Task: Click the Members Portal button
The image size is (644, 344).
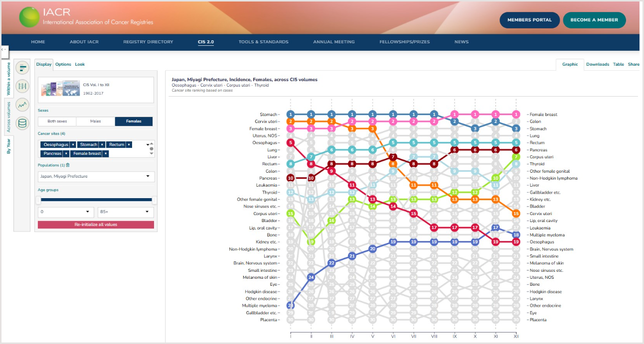Action: (529, 20)
